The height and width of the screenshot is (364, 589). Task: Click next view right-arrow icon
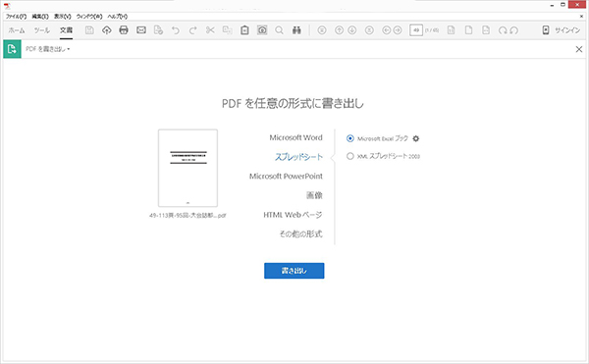pos(398,30)
